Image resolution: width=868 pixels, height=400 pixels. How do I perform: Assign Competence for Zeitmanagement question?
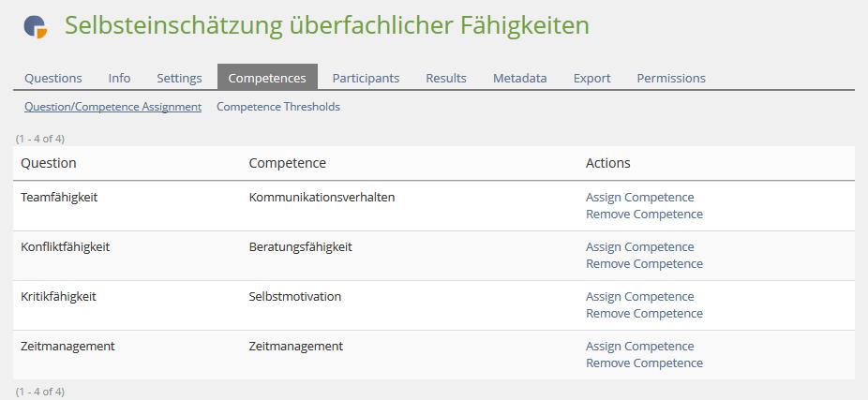640,347
